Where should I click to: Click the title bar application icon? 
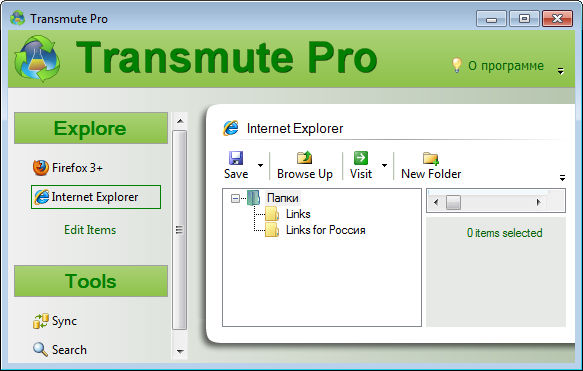click(17, 18)
